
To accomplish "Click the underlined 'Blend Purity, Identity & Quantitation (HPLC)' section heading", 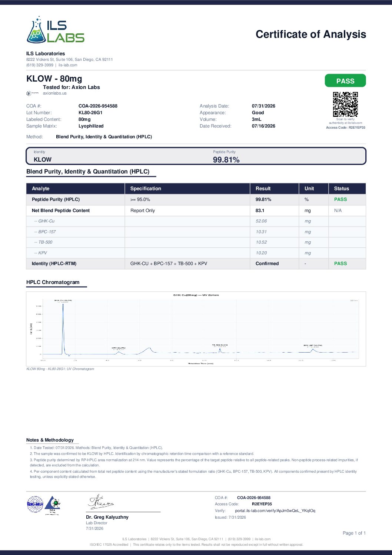I will [x=88, y=172].
